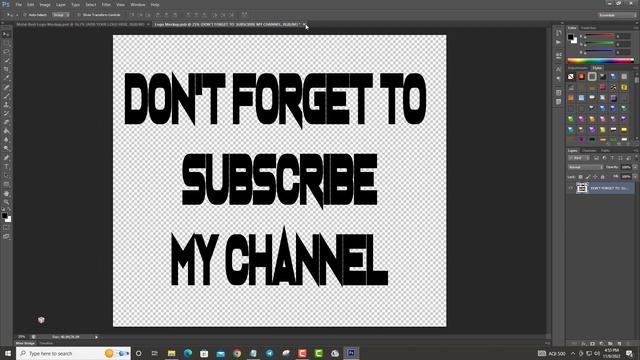Select the Move tool in toolbox

pyautogui.click(x=6, y=34)
